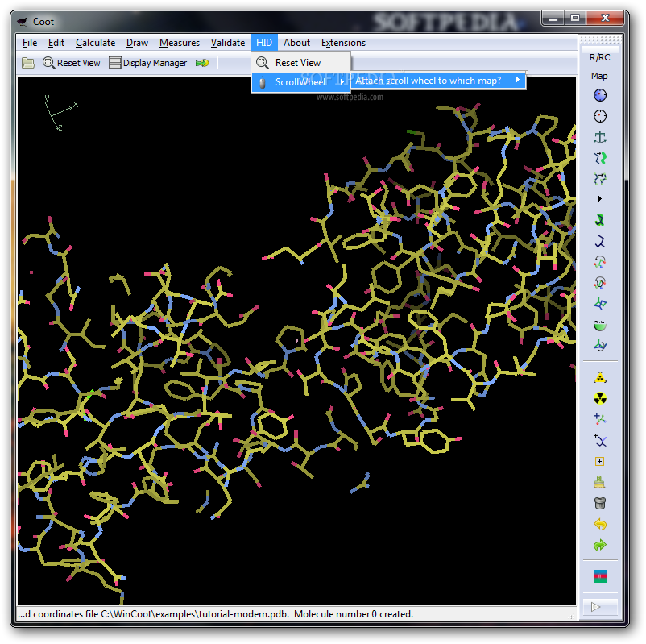The image size is (646, 644).
Task: Open the Display Manager
Action: [x=148, y=63]
